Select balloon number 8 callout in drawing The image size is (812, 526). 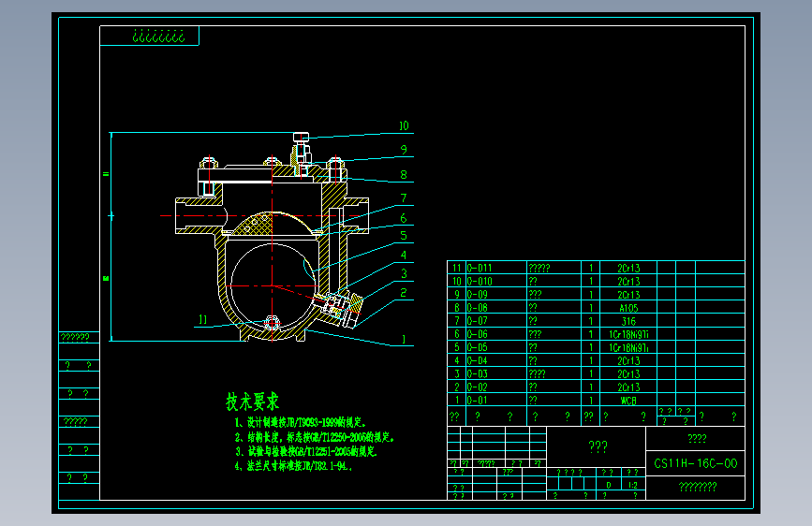404,175
